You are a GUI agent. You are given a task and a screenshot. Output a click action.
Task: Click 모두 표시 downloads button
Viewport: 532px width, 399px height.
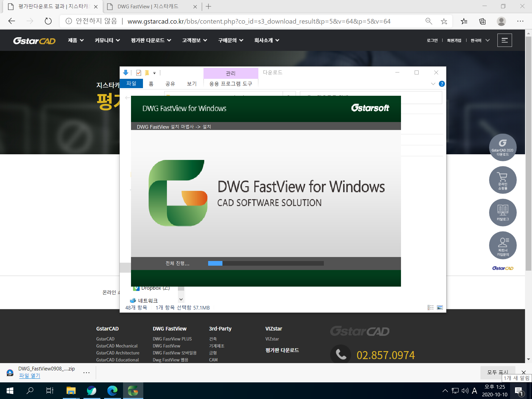(498, 372)
